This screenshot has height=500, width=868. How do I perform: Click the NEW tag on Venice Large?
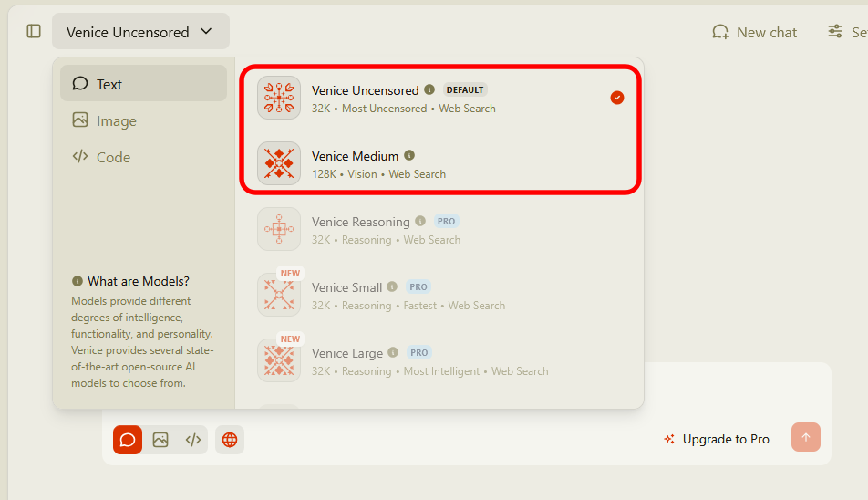click(290, 339)
